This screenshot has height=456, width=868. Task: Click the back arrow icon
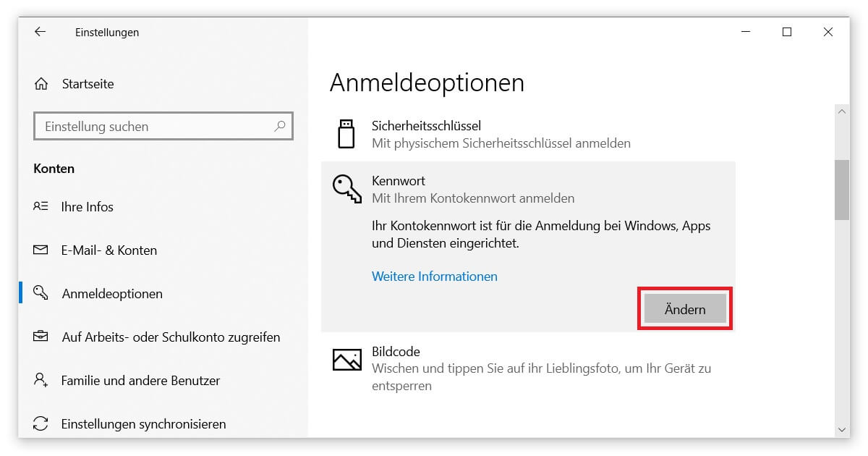click(38, 32)
